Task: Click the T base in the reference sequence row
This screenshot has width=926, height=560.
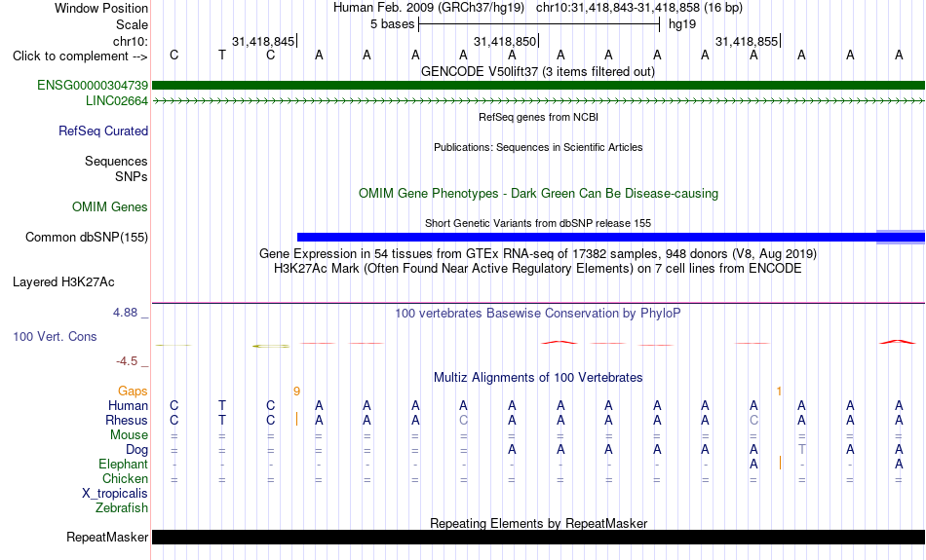Action: pos(222,56)
